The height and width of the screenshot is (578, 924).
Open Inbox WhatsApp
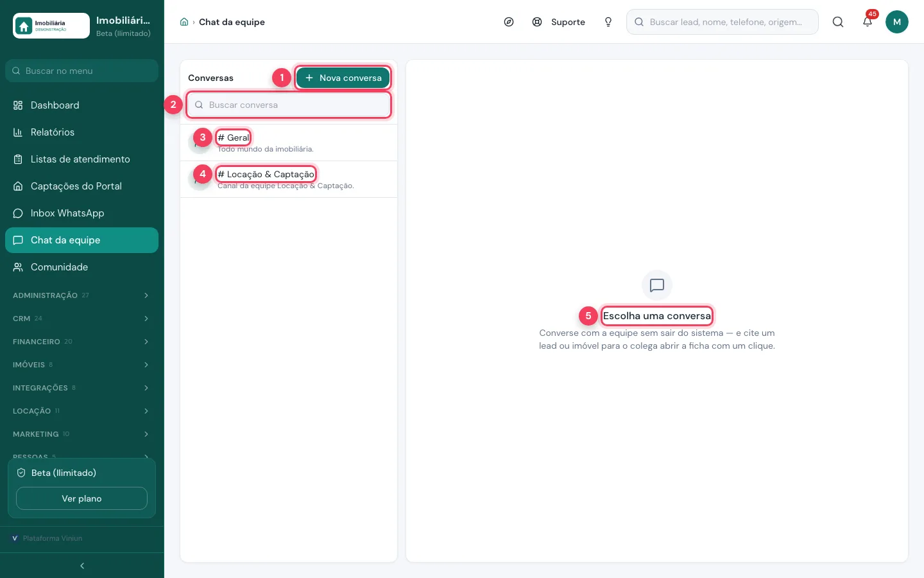81,213
